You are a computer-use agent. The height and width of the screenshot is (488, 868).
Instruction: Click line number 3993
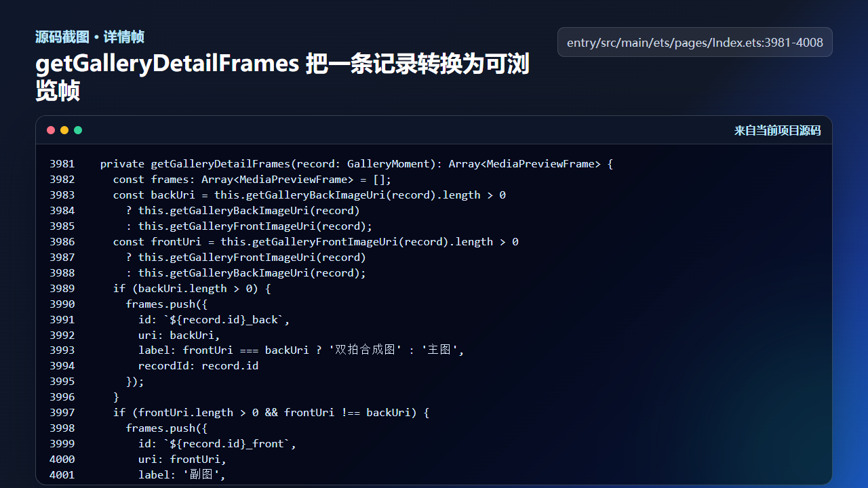pos(62,350)
